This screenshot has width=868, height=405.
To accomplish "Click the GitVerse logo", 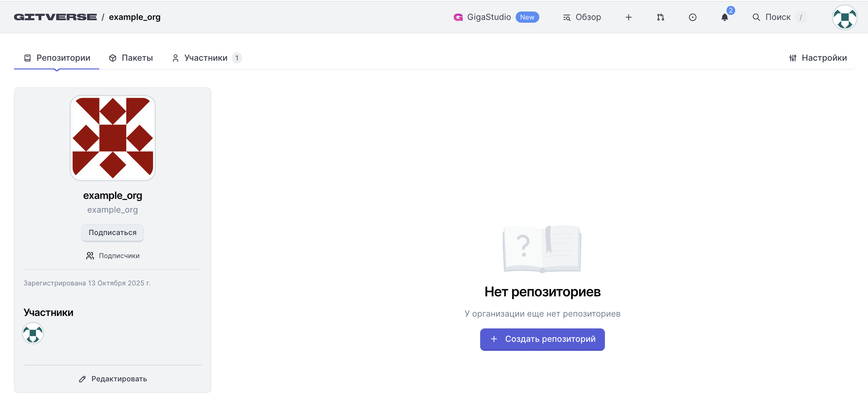I will 55,17.
